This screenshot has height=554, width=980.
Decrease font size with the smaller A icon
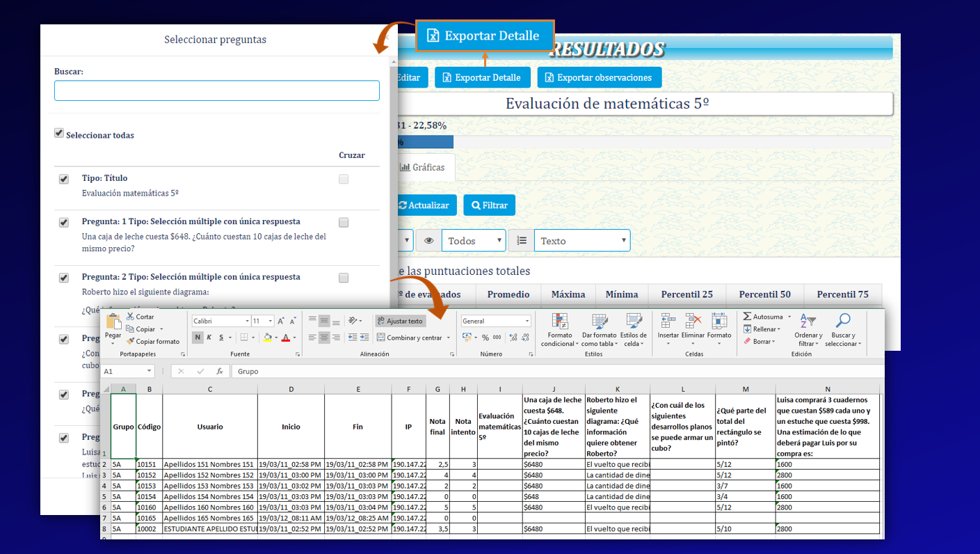(x=291, y=321)
